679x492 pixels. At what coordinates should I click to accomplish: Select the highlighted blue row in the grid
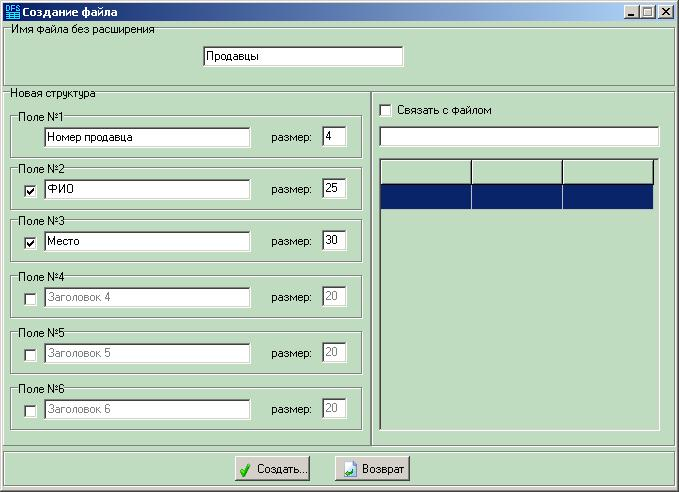click(516, 197)
